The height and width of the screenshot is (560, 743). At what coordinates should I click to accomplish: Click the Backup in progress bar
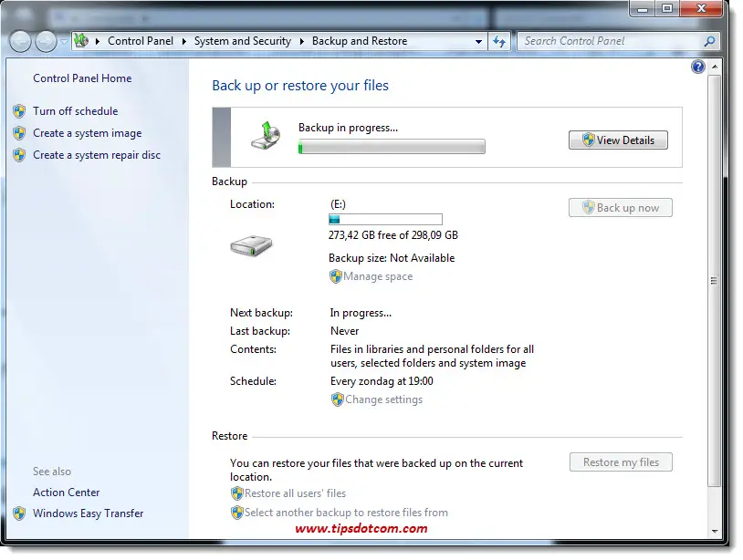(392, 146)
